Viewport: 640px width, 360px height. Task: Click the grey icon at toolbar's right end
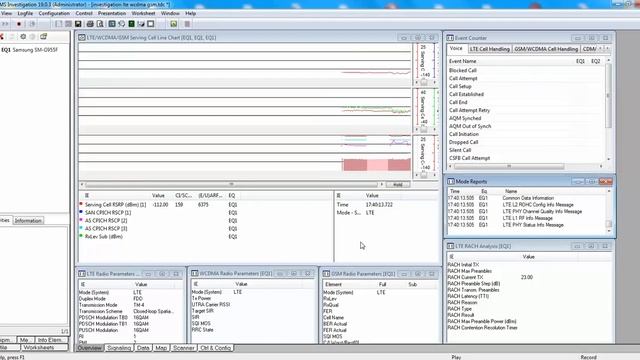(x=187, y=24)
